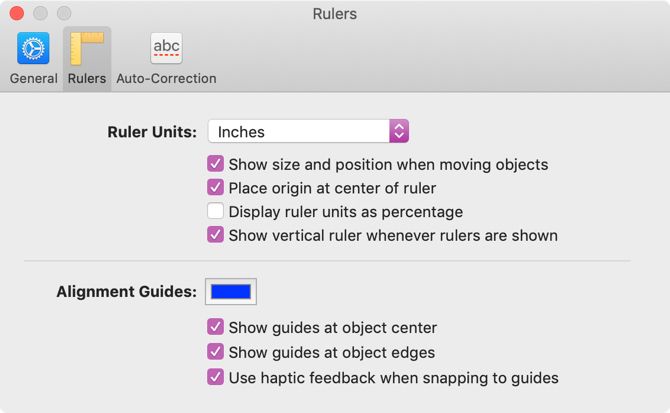Uncheck Place origin at center of ruler

pos(215,188)
